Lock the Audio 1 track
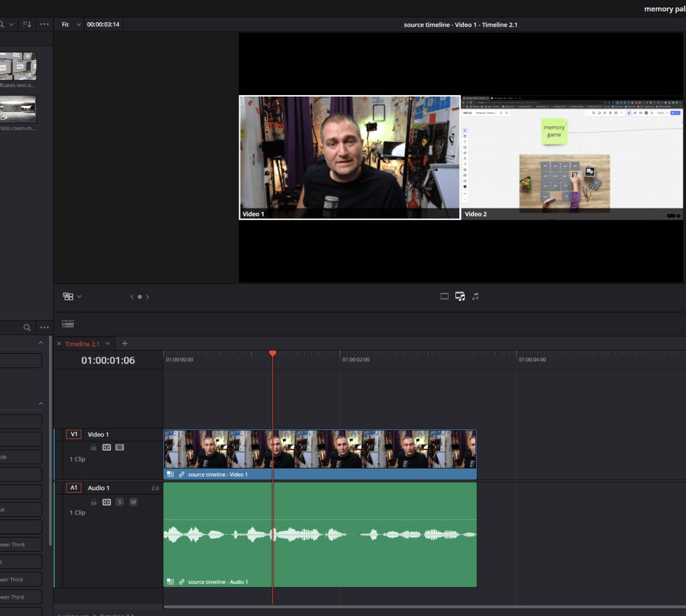The width and height of the screenshot is (686, 616). (x=94, y=502)
